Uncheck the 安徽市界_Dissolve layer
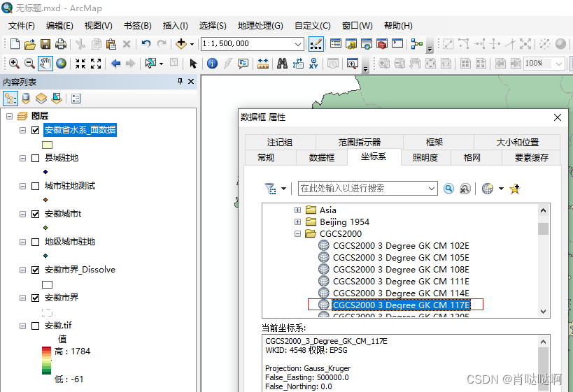The height and width of the screenshot is (392, 573). point(36,270)
